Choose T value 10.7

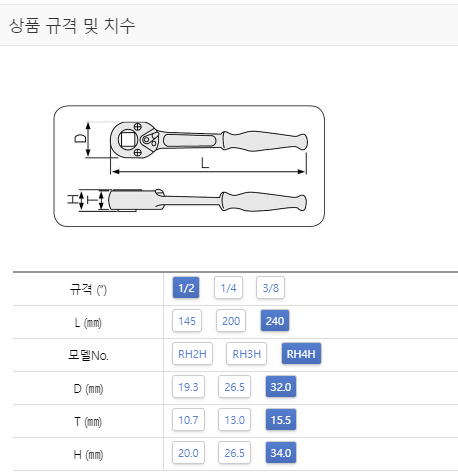point(188,420)
